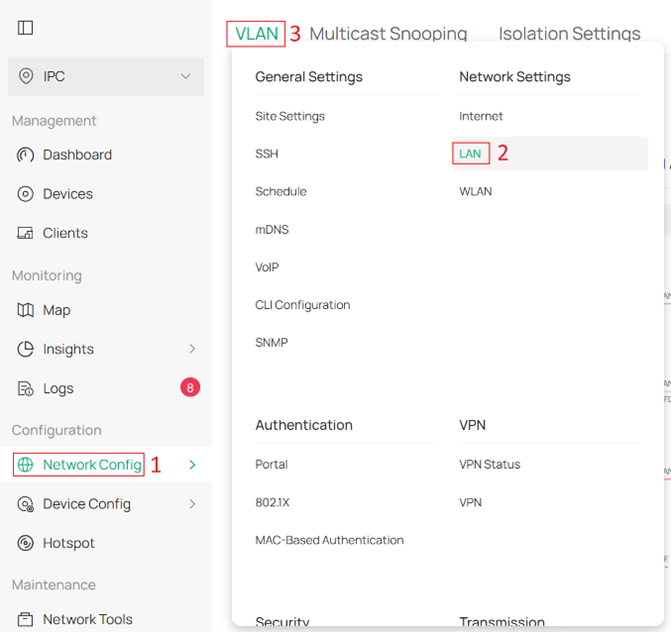This screenshot has width=671, height=632.
Task: Open the IPC site dropdown chevron
Action: point(185,76)
